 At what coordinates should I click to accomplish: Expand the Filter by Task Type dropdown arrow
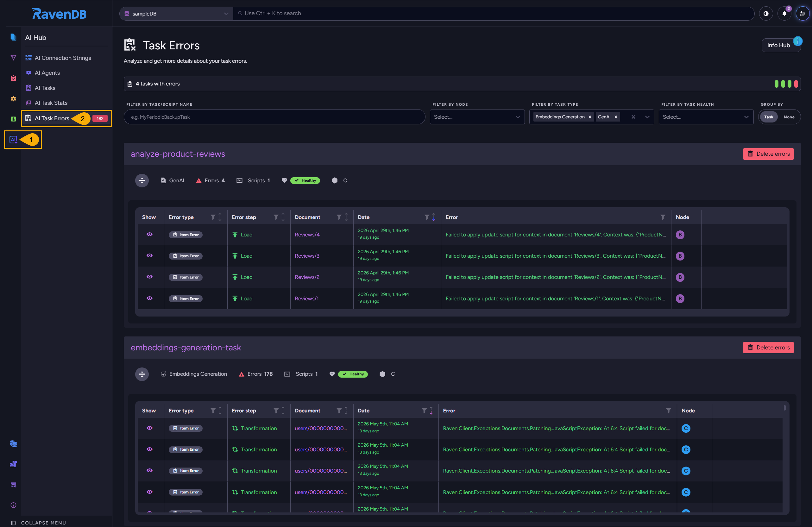[x=647, y=117]
